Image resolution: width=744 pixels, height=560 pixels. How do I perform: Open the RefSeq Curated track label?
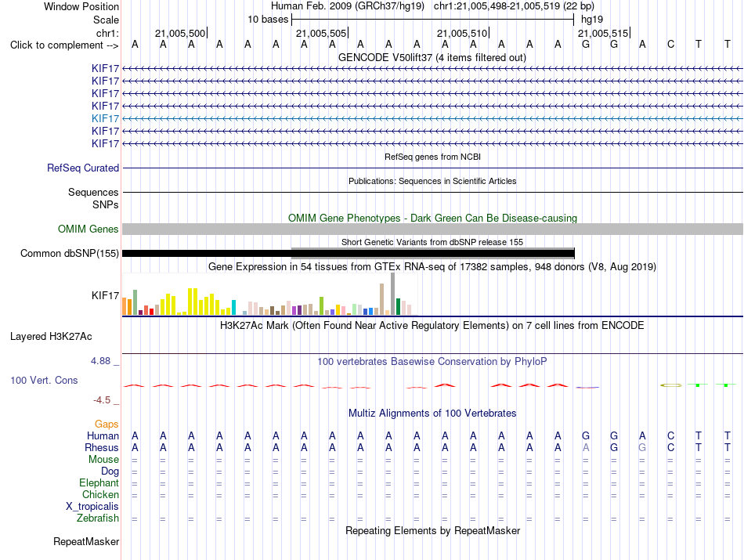coord(83,168)
